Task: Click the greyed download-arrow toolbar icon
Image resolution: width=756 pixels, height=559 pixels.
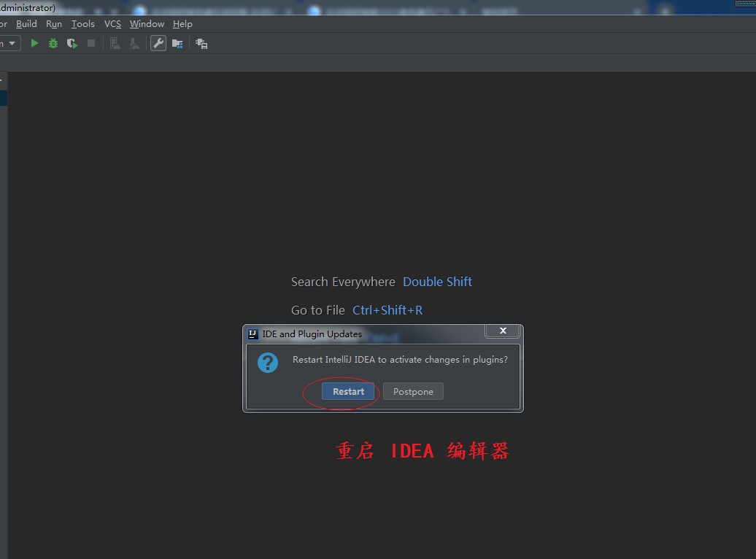Action: point(134,43)
